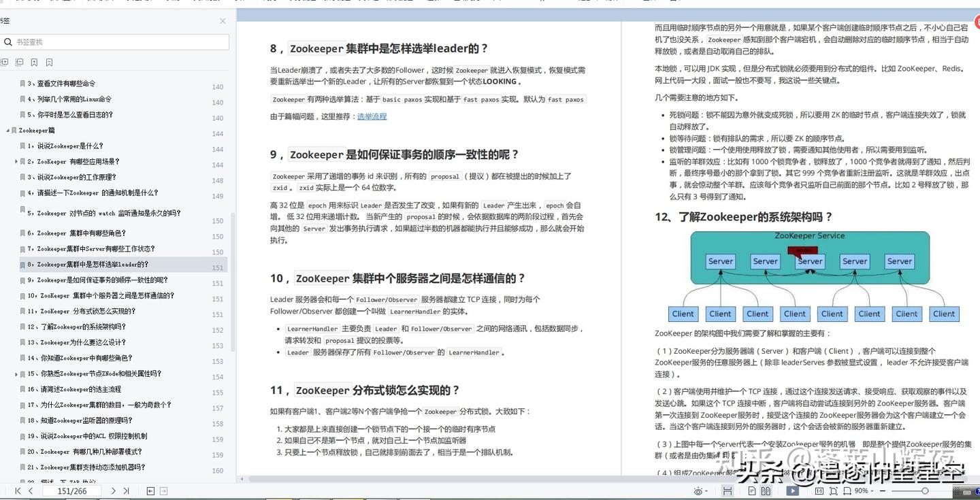Click the add bookmark icon
The width and height of the screenshot is (980, 500).
[x=34, y=62]
